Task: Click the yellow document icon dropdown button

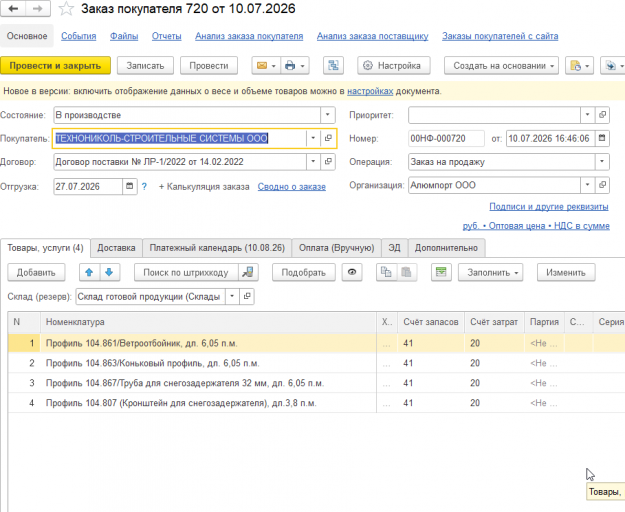Action: pos(580,66)
